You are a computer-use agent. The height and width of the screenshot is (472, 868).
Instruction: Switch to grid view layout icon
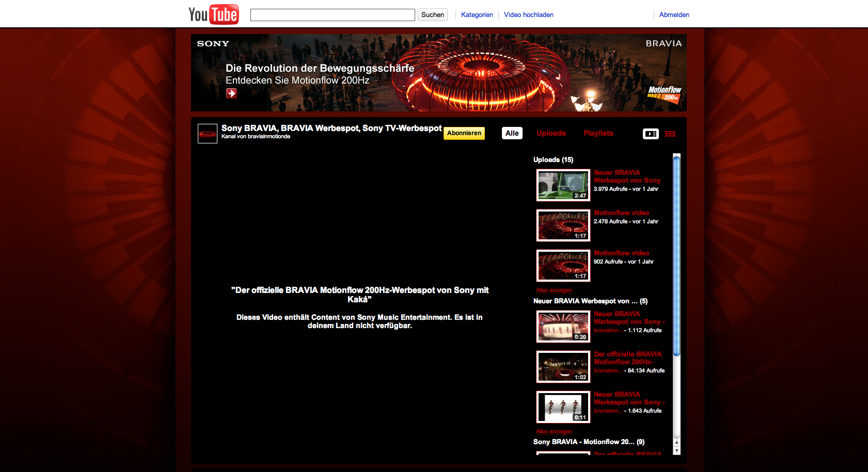670,134
